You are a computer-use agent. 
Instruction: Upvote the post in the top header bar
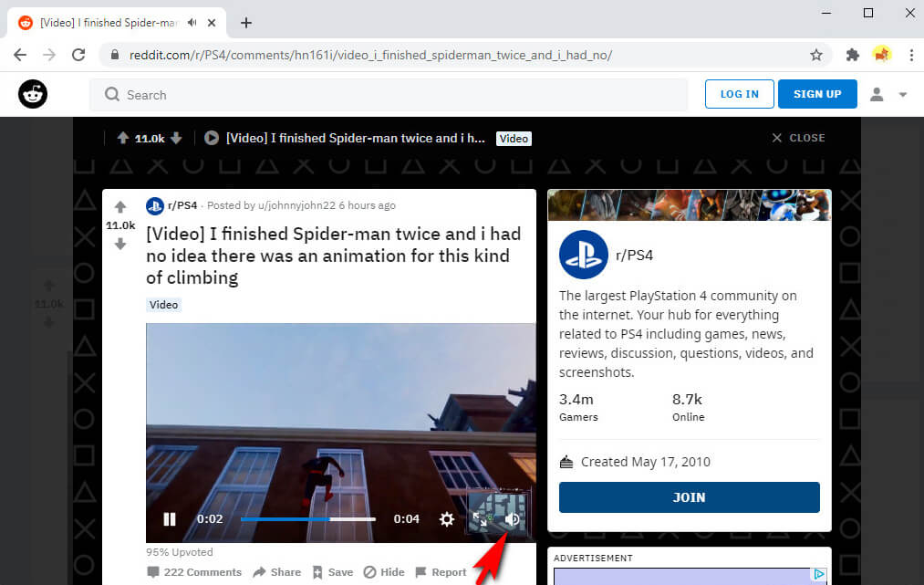122,138
